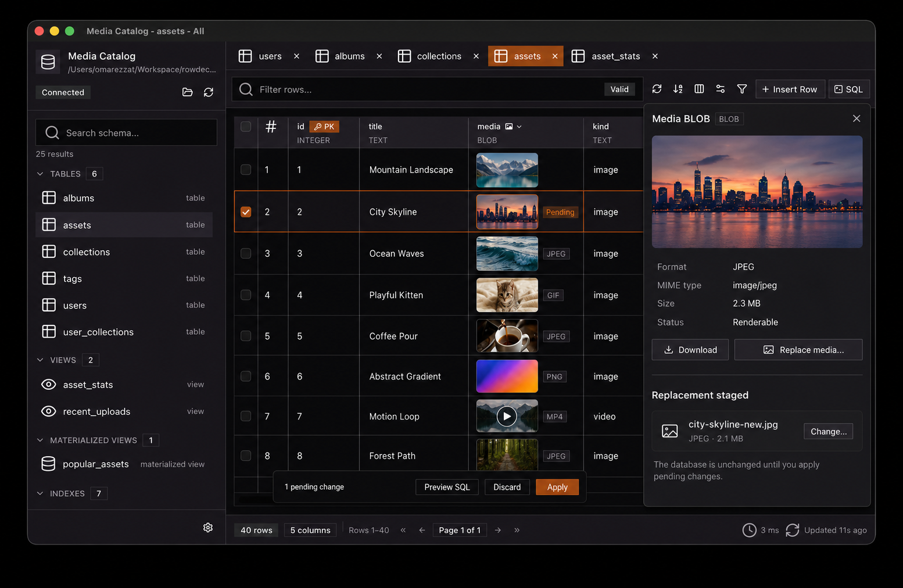Check the Mountain Landscape row checkbox

point(246,170)
